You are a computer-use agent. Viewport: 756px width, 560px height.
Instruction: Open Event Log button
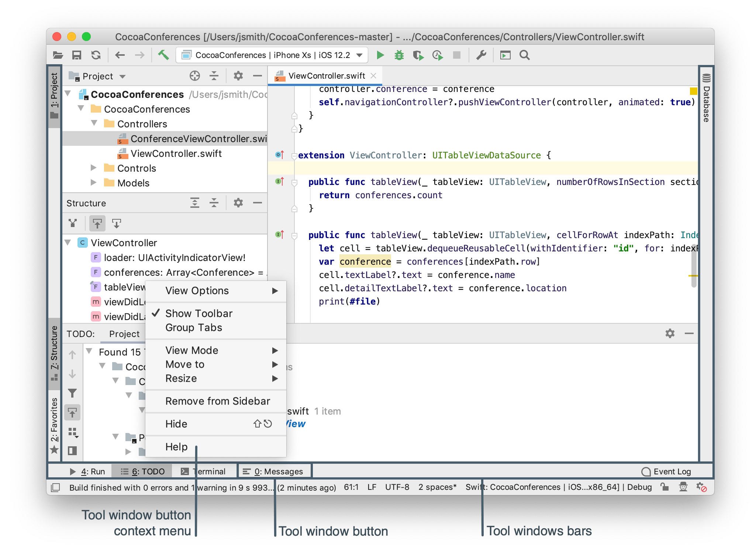pos(666,471)
